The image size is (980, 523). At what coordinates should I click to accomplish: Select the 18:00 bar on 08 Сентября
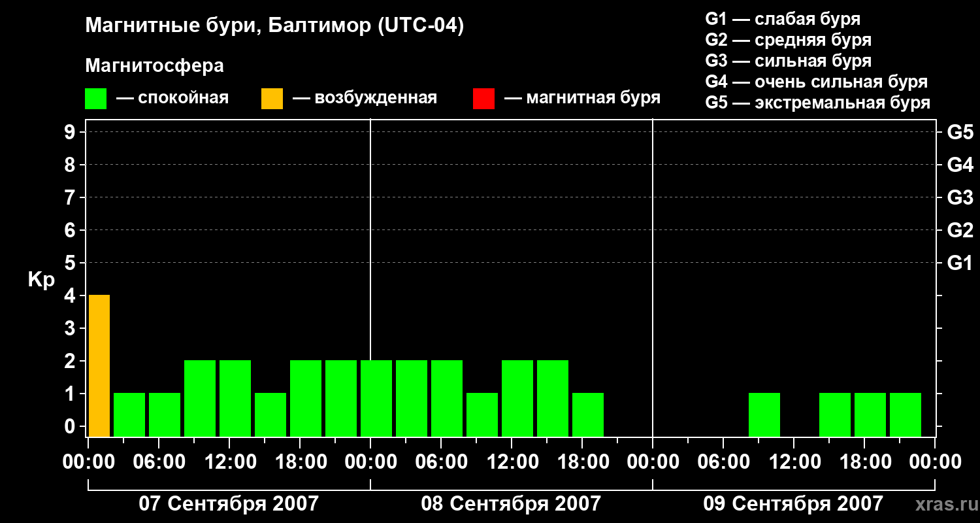588,414
